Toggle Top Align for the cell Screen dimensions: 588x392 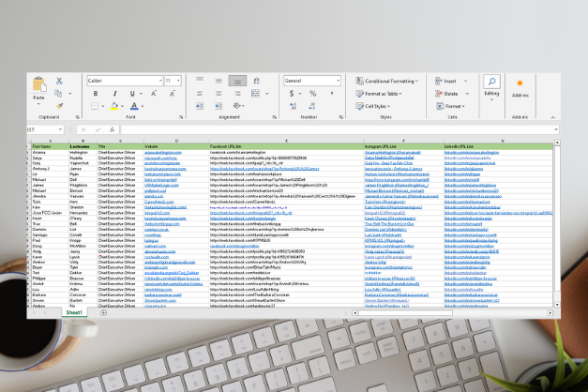pyautogui.click(x=200, y=80)
